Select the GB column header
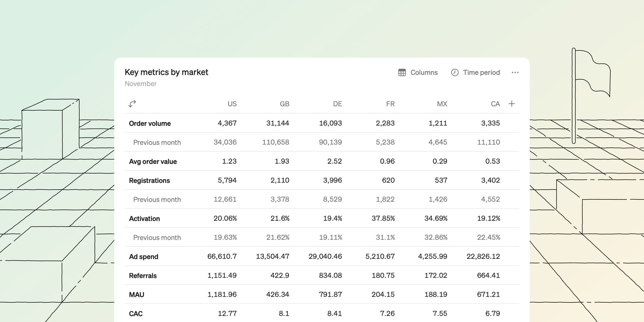Image resolution: width=644 pixels, height=322 pixels. [284, 104]
